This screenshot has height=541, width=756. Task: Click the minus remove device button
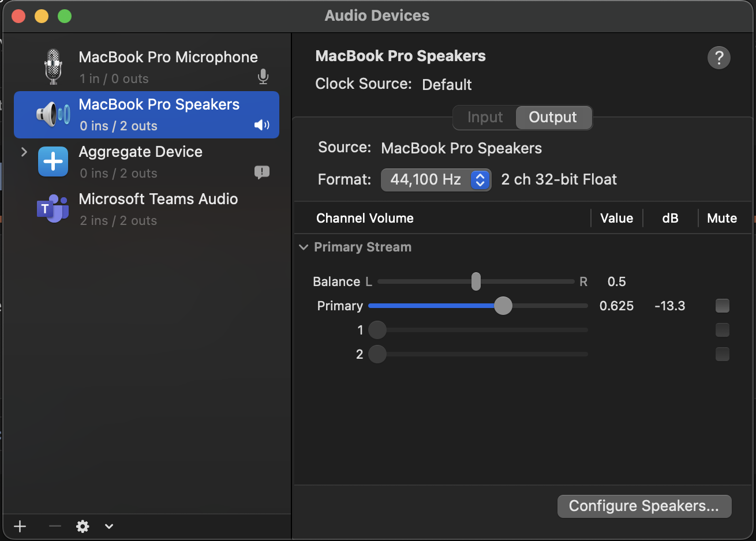point(55,526)
